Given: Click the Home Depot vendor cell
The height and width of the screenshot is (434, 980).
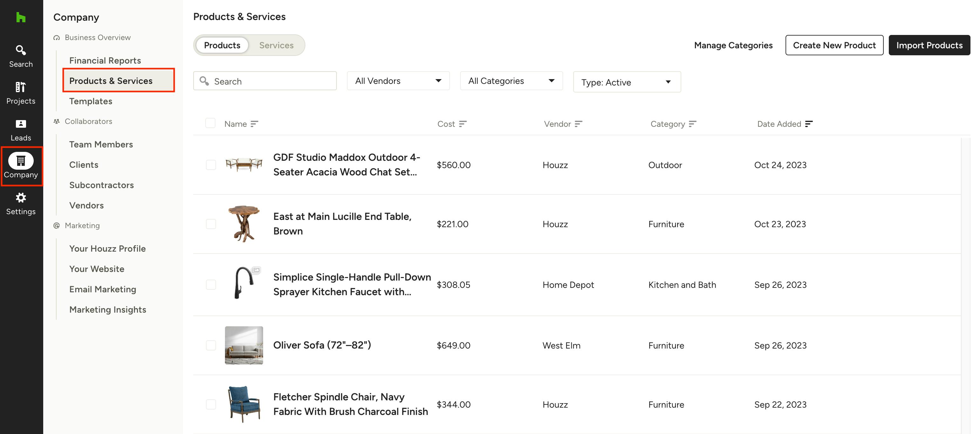Looking at the screenshot, I should coord(568,285).
